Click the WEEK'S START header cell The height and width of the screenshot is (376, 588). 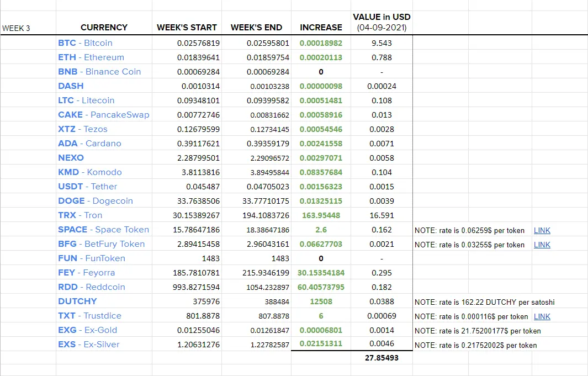tap(187, 23)
